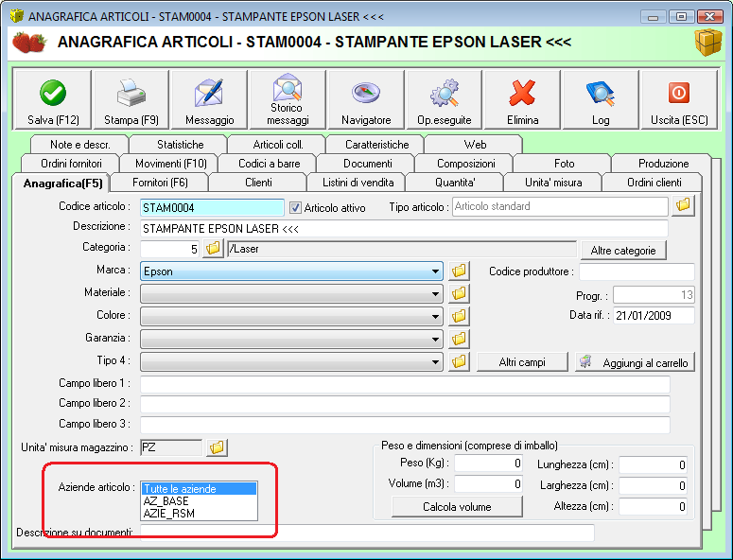Toggle the Articolo attivo checkbox
The width and height of the screenshot is (733, 560).
[x=295, y=207]
